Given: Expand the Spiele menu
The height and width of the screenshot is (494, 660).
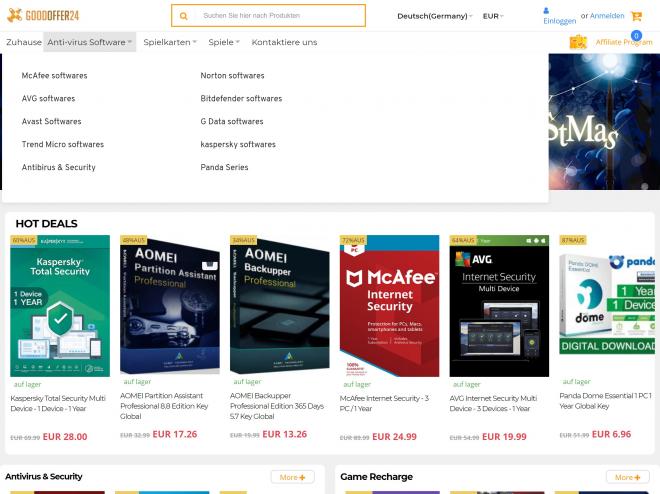Looking at the screenshot, I should 224,42.
